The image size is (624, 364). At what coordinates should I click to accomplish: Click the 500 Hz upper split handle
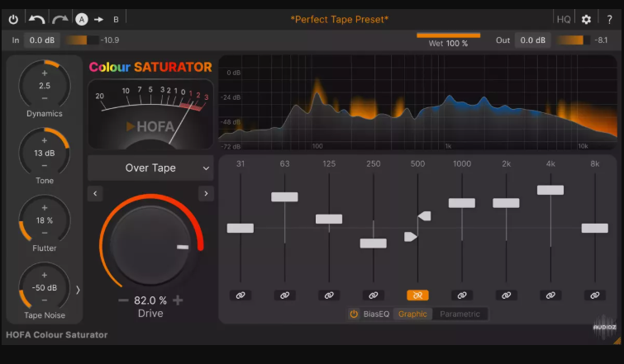coord(425,216)
